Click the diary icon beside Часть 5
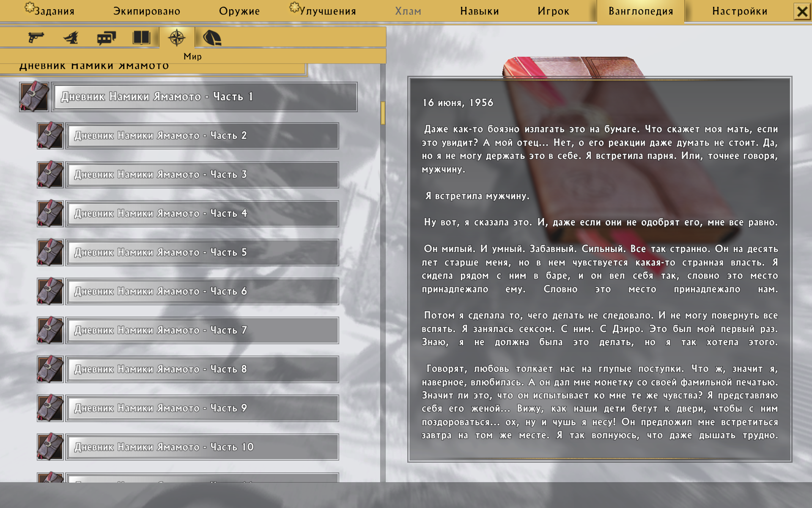This screenshot has height=508, width=812. coord(50,252)
